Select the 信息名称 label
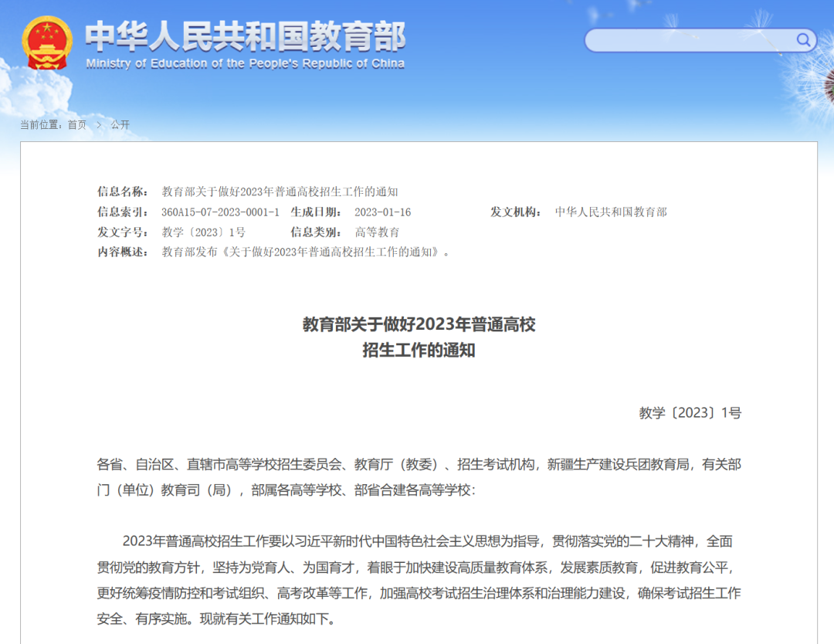The image size is (834, 644). 122,192
